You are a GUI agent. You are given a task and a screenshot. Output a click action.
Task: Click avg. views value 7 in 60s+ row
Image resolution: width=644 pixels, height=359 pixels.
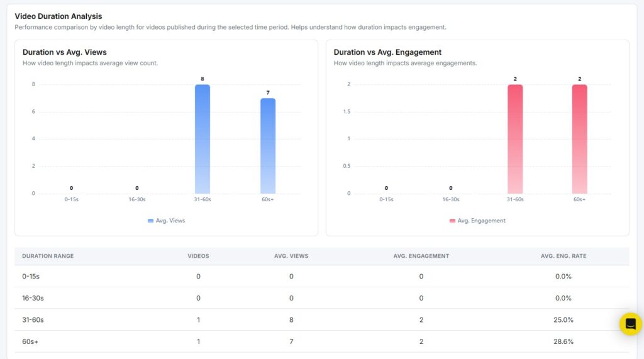[291, 342]
